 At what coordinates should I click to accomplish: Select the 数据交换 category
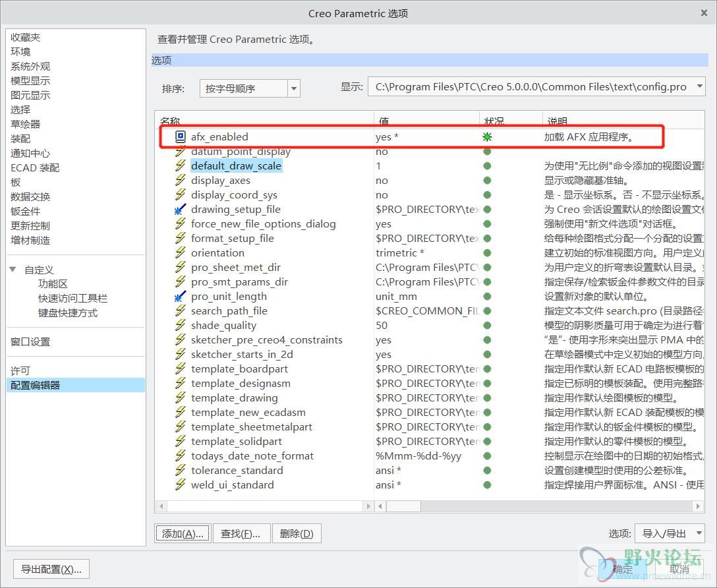30,196
